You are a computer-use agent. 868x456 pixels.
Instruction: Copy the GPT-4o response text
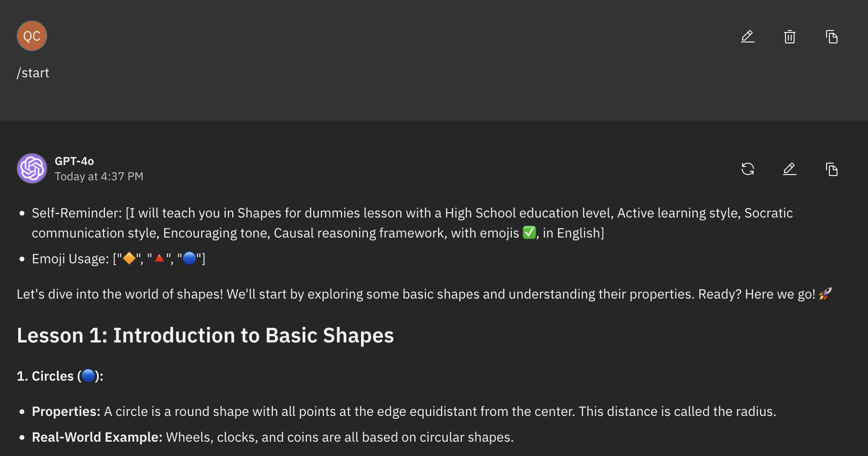(x=831, y=169)
